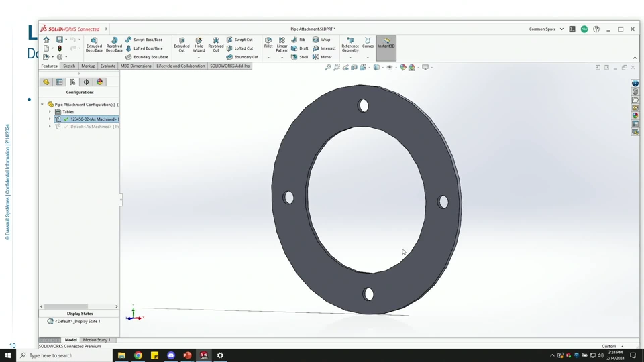Click Zoom to Fit in view toolbar
Viewport: 644px width, 362px height.
[328, 67]
